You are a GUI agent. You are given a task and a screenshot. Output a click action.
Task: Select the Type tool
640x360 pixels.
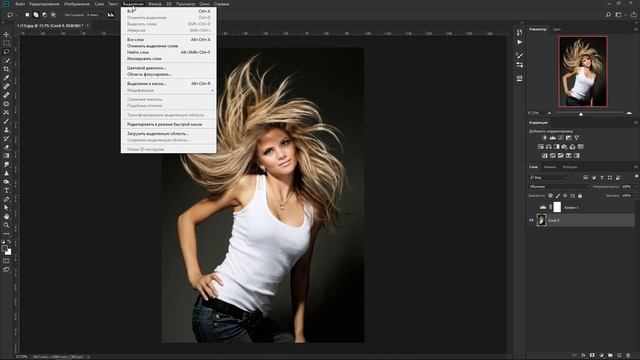pos(6,191)
